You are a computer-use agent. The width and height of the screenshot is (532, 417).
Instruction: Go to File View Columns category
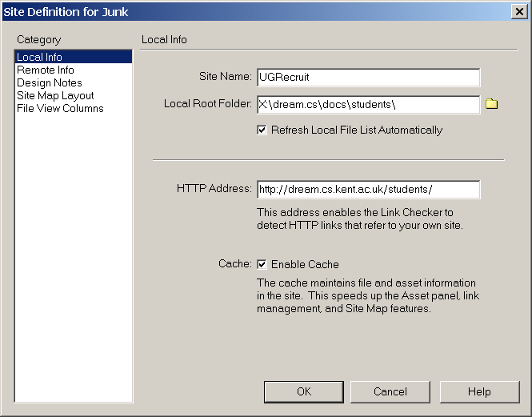click(x=60, y=108)
